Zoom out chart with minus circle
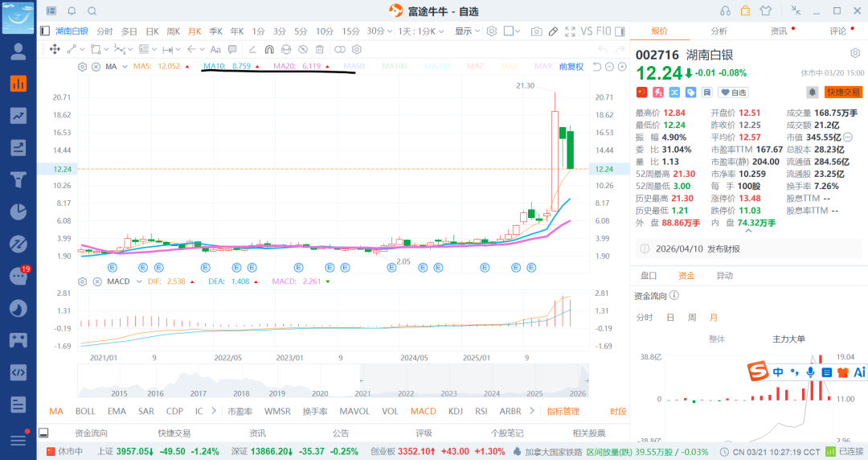The width and height of the screenshot is (868, 460). [609, 67]
